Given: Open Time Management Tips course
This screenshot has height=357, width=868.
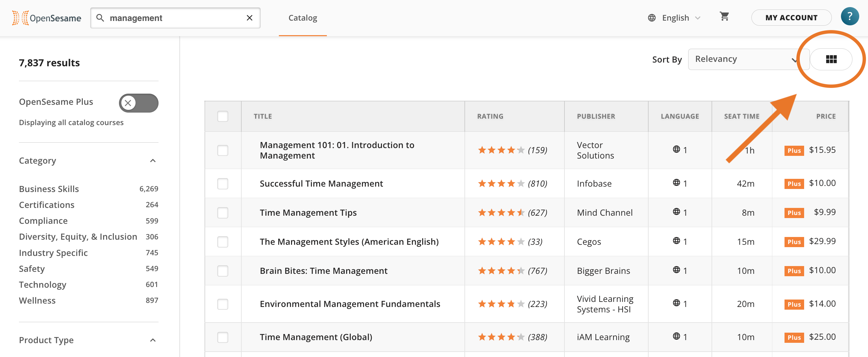Looking at the screenshot, I should [x=308, y=213].
